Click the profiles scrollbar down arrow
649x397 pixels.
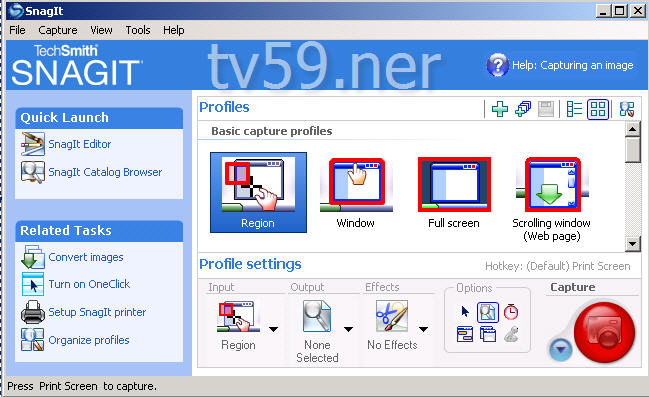point(632,244)
